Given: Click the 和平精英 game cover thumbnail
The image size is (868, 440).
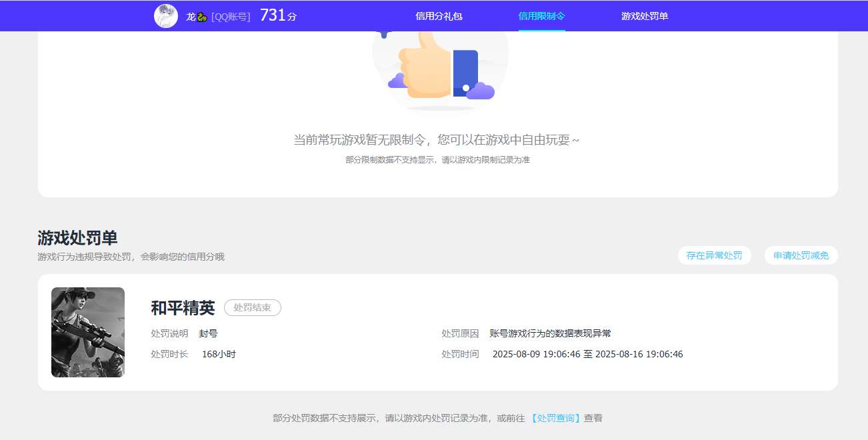Looking at the screenshot, I should (88, 332).
